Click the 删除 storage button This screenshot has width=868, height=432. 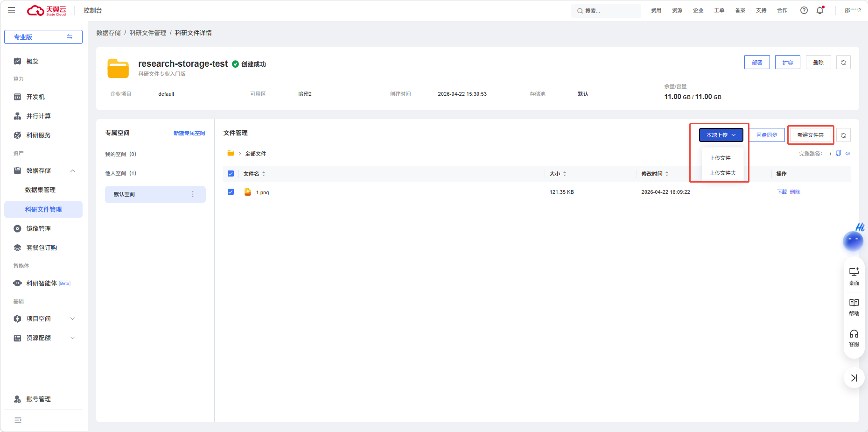(x=819, y=63)
